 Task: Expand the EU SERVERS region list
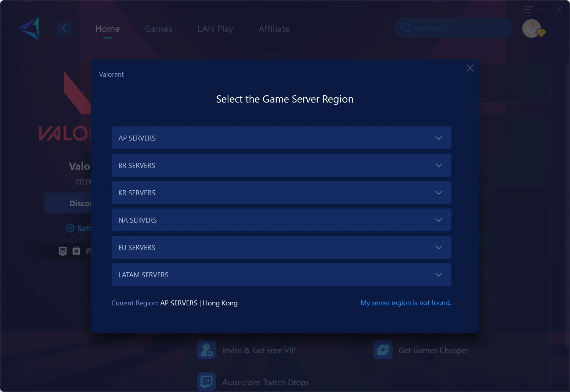[x=282, y=247]
